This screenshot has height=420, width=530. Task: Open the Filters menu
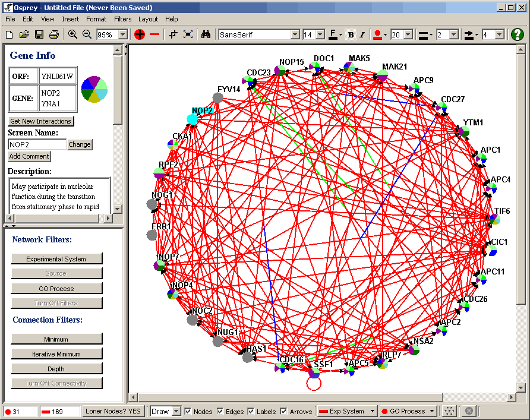(122, 19)
